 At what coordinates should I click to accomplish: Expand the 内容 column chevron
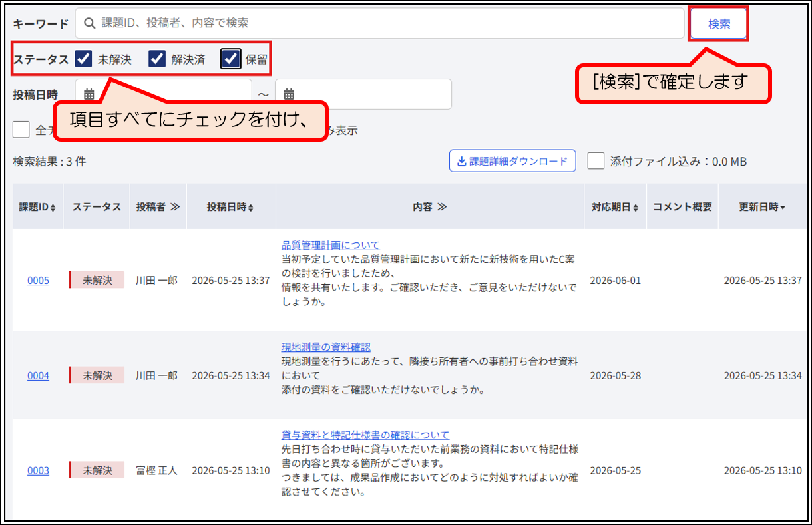[442, 207]
